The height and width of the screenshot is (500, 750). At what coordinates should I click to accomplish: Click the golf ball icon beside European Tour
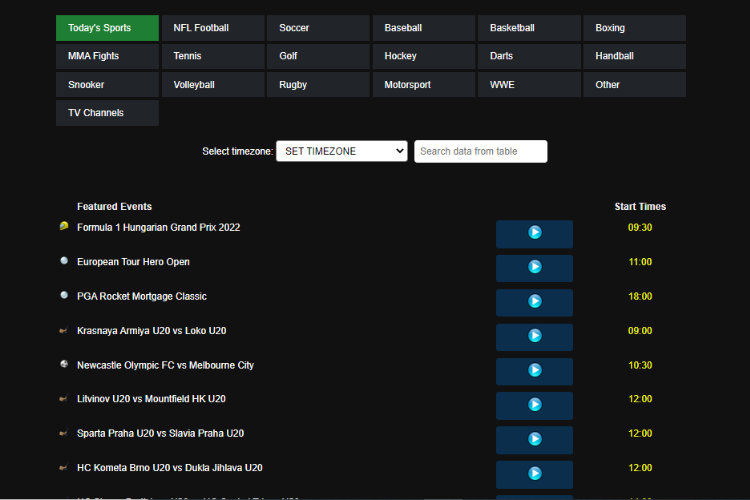coord(64,261)
